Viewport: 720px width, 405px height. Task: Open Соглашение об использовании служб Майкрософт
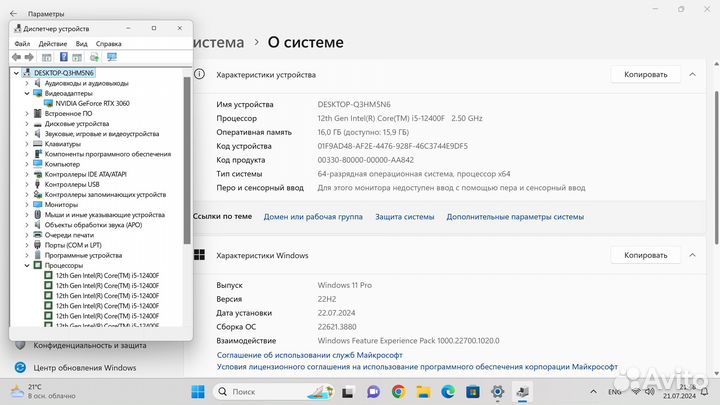309,355
